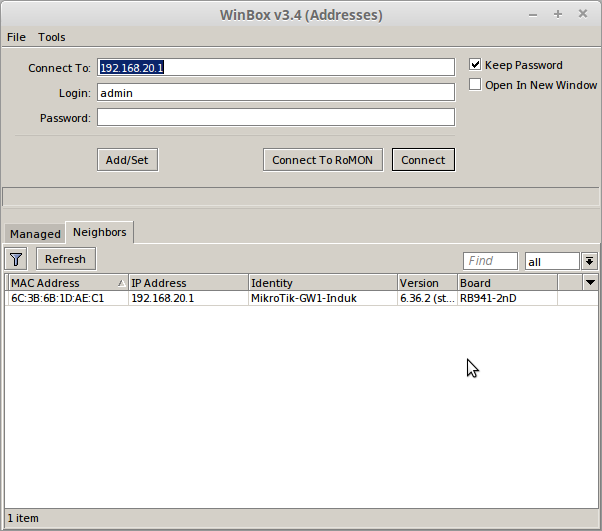Screen dimensions: 602x531
Task: Minimize the WinBox window
Action: click(x=533, y=15)
